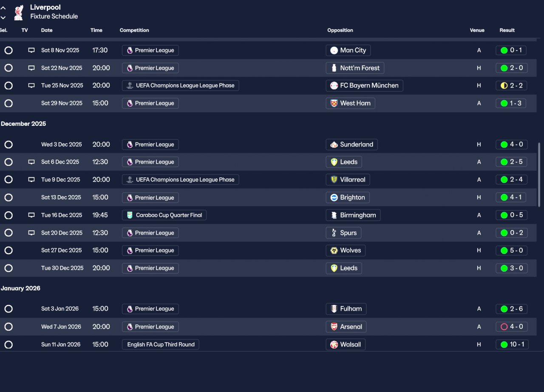
Task: Open Premier League for the Wolves fixture
Action: pos(150,250)
